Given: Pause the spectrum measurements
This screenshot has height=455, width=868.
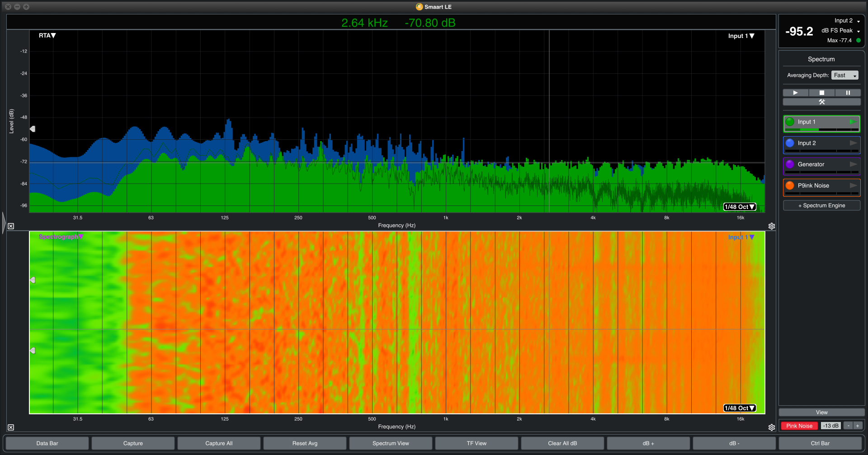Looking at the screenshot, I should 848,93.
